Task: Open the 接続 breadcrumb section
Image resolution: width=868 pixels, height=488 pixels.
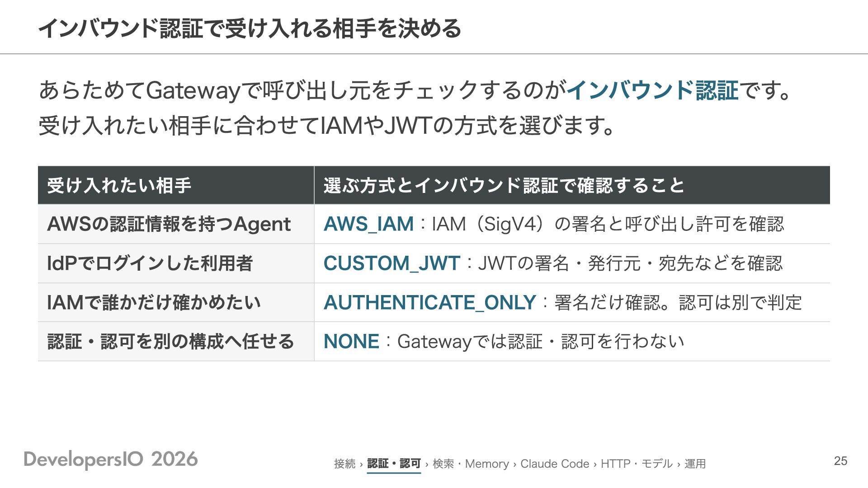Action: click(345, 464)
